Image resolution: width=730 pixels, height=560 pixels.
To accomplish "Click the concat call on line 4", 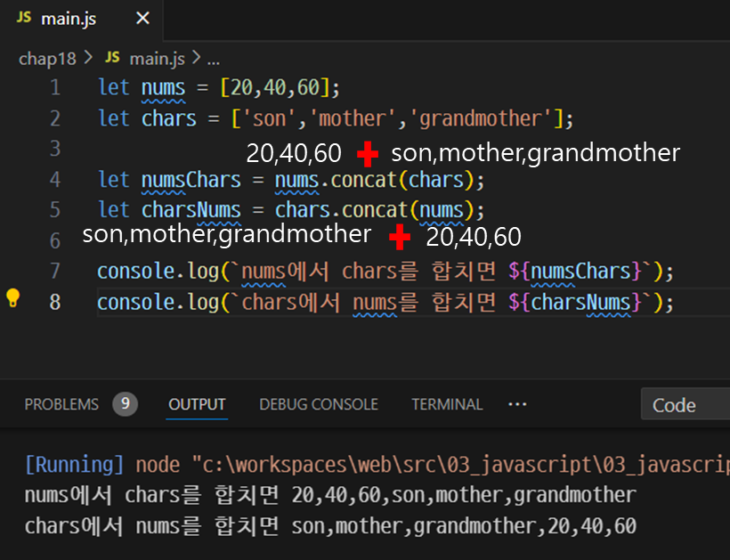I will 363,180.
